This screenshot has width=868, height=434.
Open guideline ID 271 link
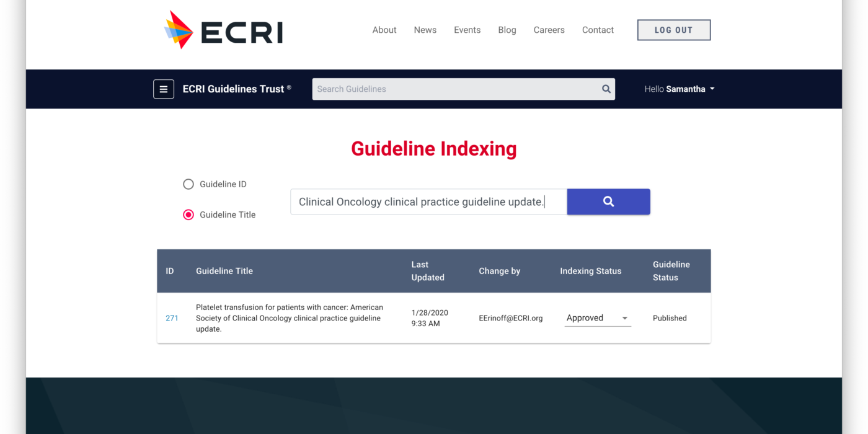[x=172, y=318]
